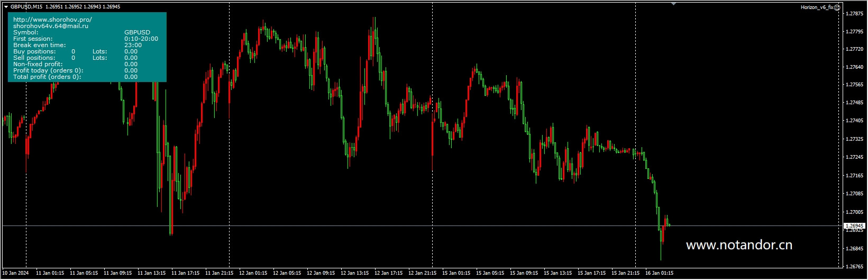Click the 1.27875 price scale label

(855, 14)
